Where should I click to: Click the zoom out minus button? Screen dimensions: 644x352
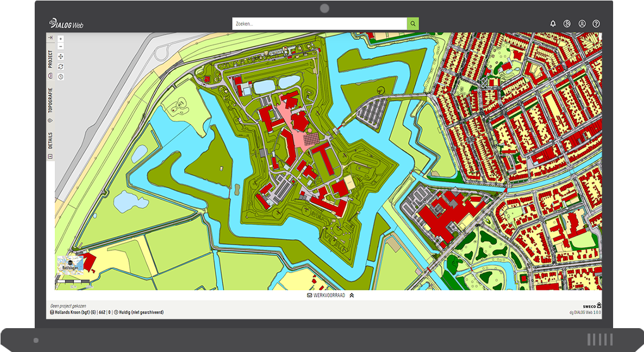61,47
